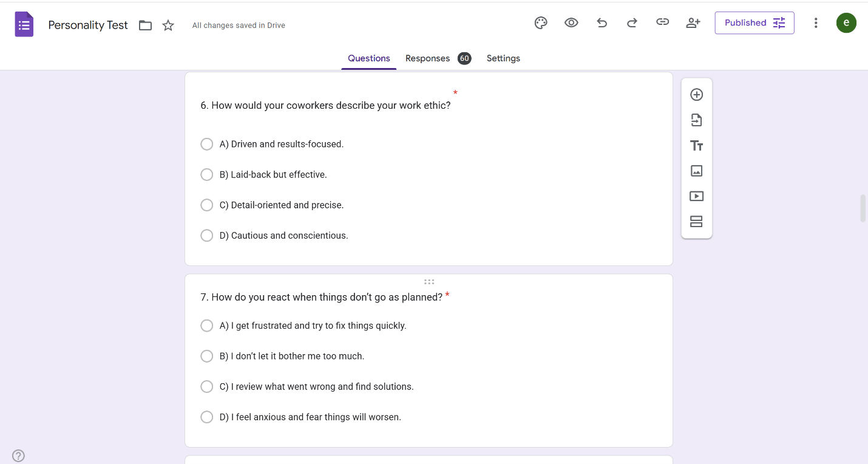Open the customize theme palette
The image size is (868, 464).
coord(540,23)
